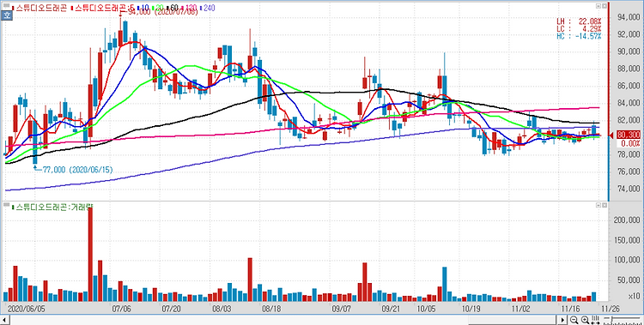Click the horizontal chart scrollbar track
This screenshot has width=644, height=325.
click(x=283, y=320)
